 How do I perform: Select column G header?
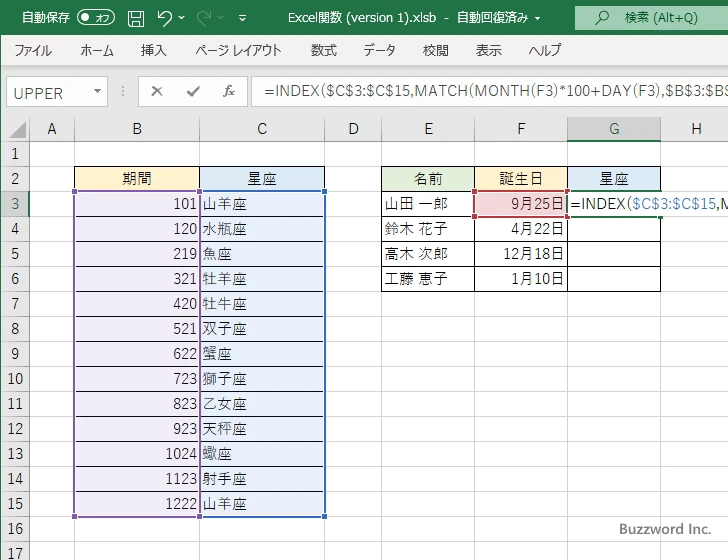pos(614,129)
